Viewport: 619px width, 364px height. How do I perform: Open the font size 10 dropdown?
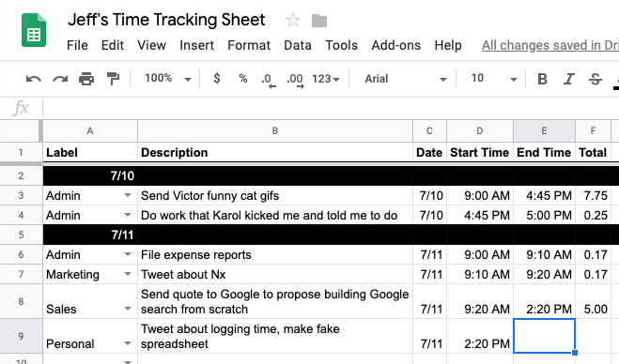(x=494, y=79)
